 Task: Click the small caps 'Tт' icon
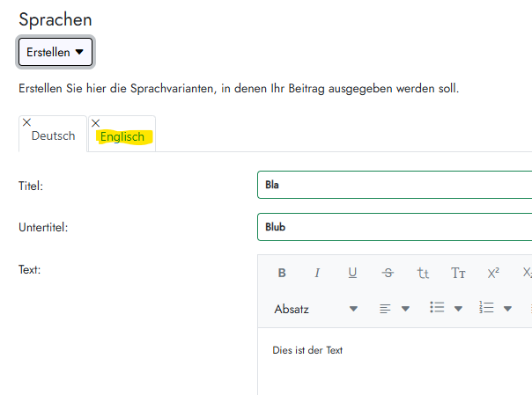point(458,273)
